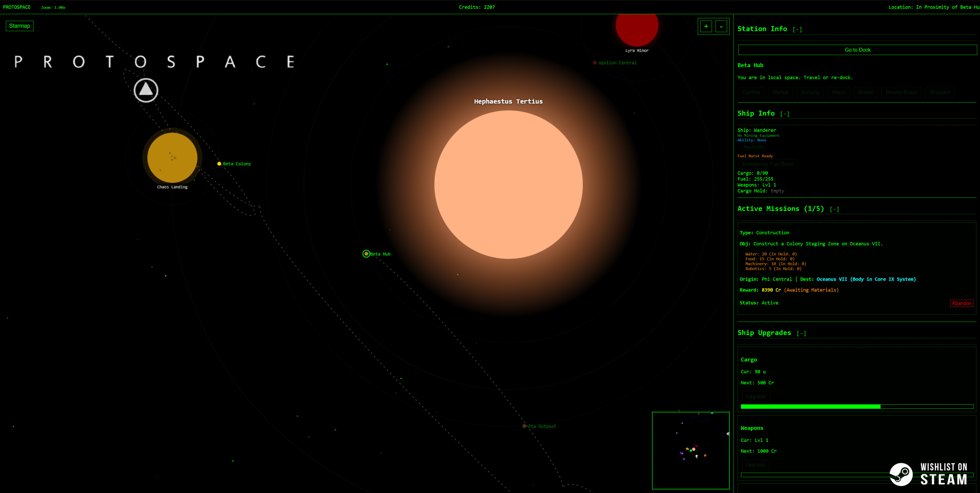Click the Location status text
The image size is (980, 493).
pyautogui.click(x=934, y=7)
